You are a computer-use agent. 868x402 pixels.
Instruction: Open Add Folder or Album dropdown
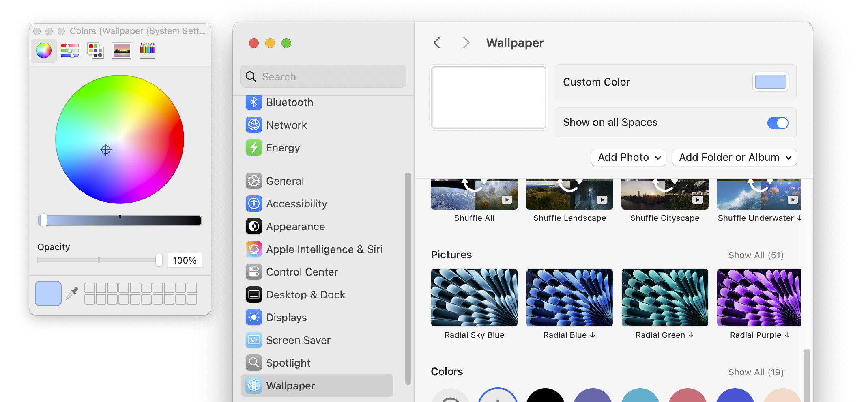tap(735, 157)
